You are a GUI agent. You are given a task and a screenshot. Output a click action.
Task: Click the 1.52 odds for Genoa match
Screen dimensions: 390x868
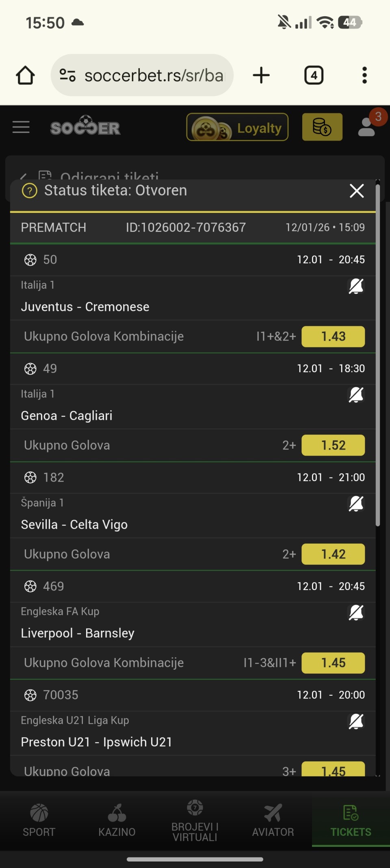tap(333, 445)
